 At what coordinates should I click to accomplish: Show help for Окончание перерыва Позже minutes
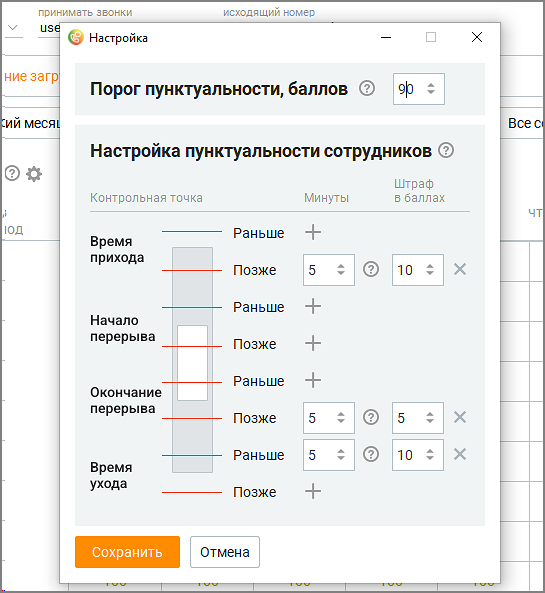pos(371,418)
